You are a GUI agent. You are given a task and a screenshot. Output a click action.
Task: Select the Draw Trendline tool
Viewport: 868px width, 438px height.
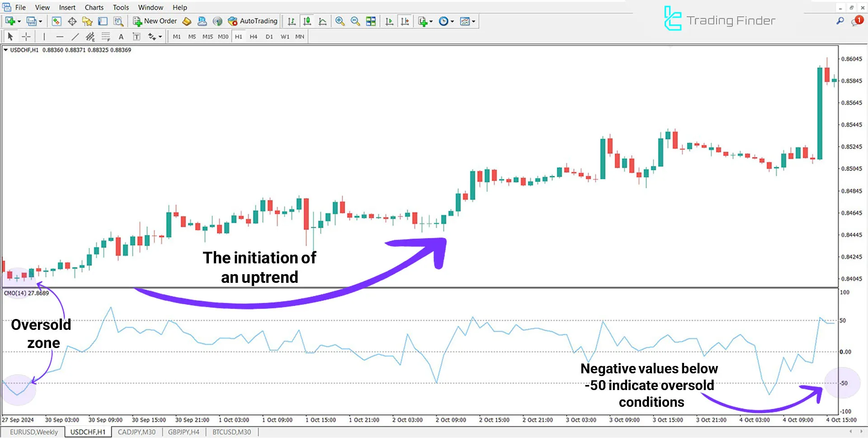(75, 36)
